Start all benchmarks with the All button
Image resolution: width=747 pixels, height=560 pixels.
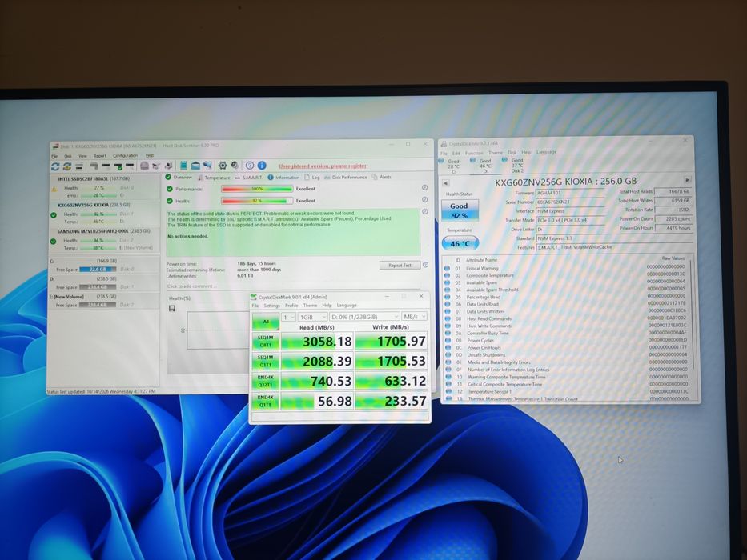pos(265,322)
